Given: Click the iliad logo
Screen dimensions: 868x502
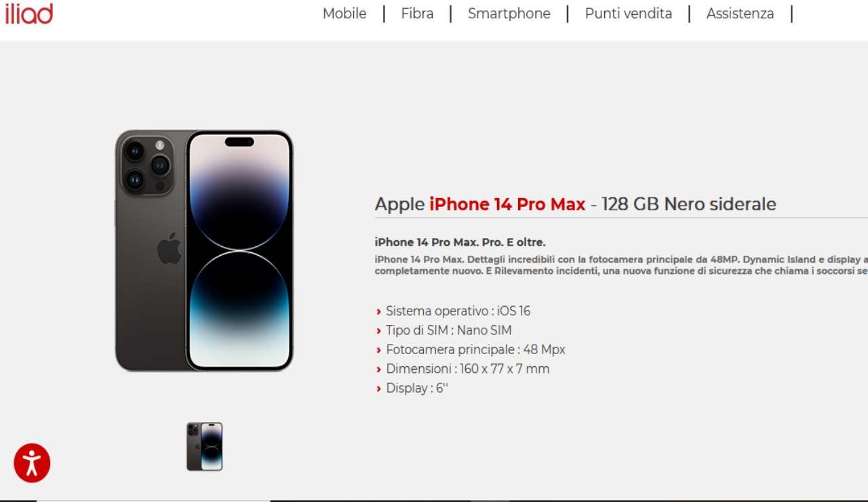Looking at the screenshot, I should point(28,13).
